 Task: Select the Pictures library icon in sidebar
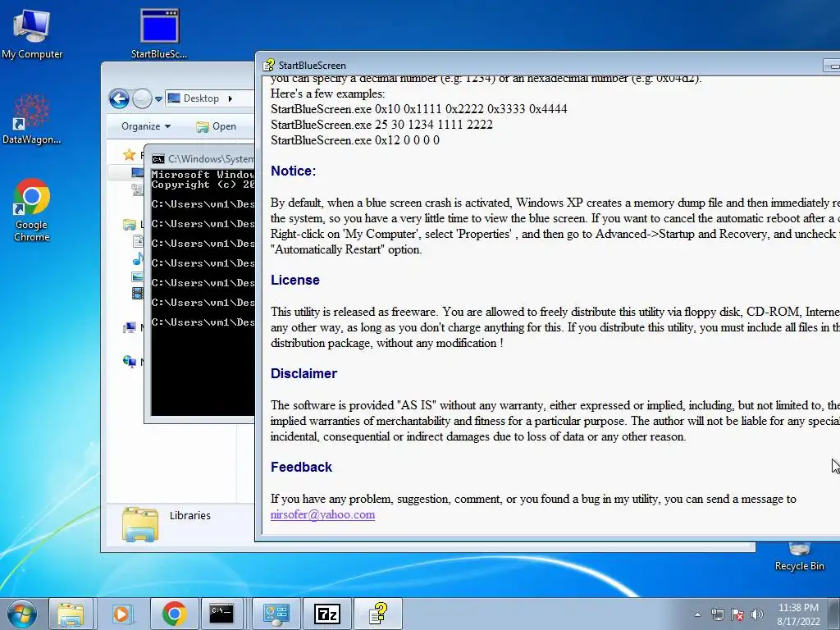tap(138, 277)
